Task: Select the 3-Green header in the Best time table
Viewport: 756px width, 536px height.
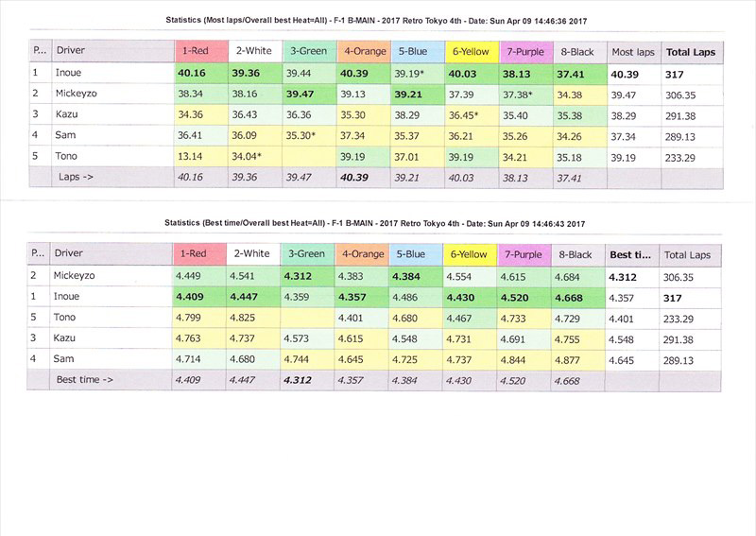Action: (x=309, y=254)
